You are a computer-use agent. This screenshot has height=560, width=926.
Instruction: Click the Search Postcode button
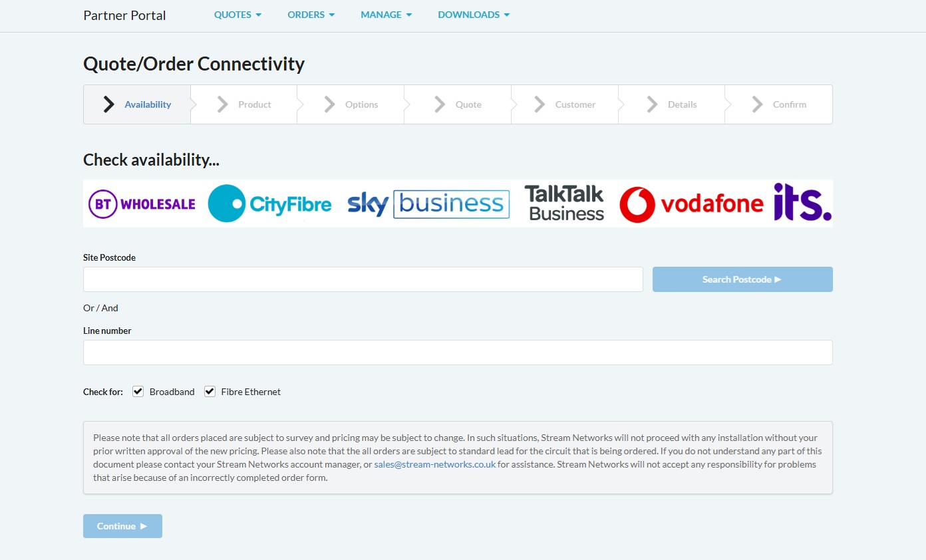click(742, 279)
